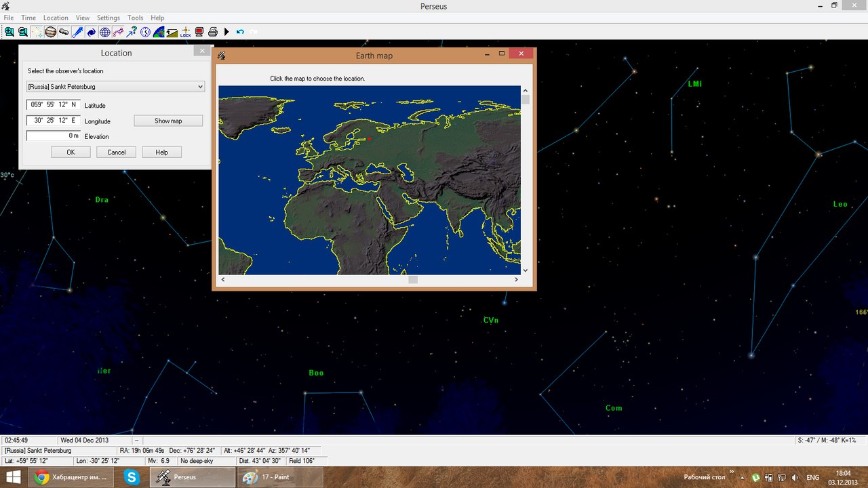The height and width of the screenshot is (488, 868).
Task: Toggle the horizon landscape icon
Action: (172, 32)
